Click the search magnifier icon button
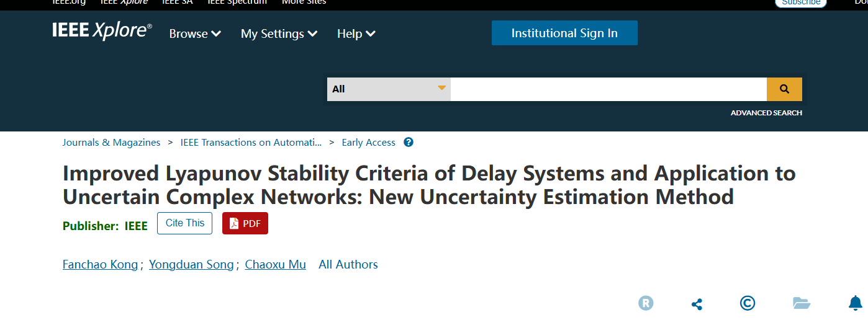Viewport: 868px width, 333px height. click(x=784, y=89)
